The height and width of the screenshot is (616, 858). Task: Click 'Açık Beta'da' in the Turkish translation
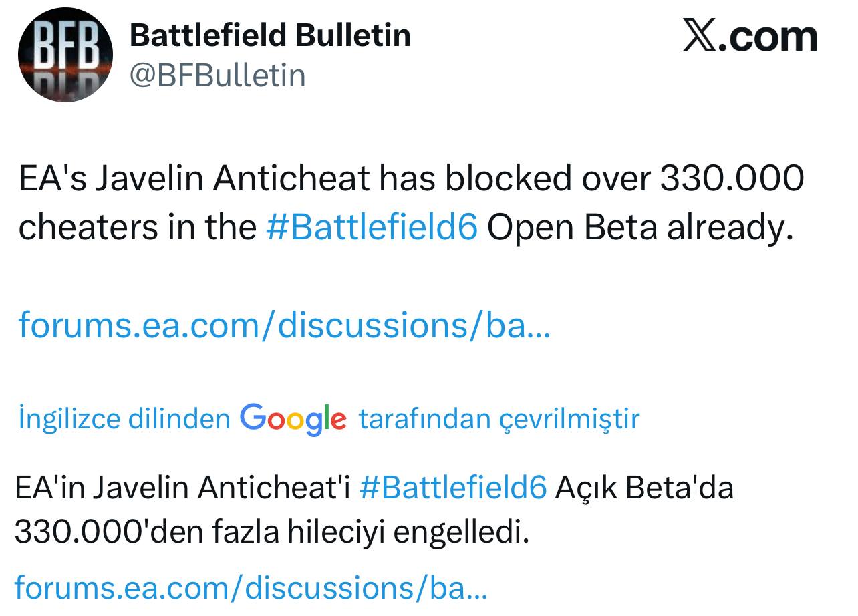(645, 488)
